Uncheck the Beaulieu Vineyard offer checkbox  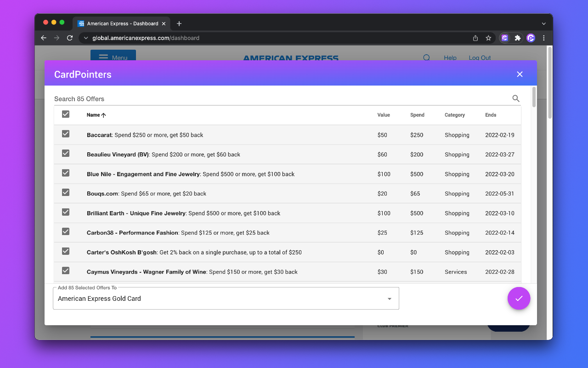click(x=66, y=153)
